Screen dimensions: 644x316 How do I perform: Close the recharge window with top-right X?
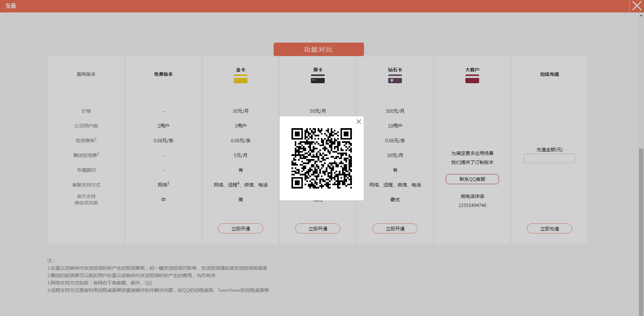637,6
